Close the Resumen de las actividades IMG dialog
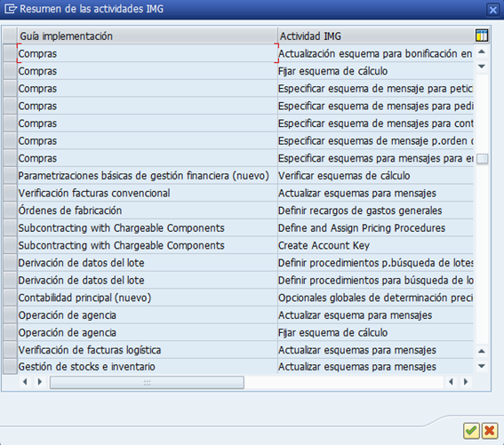 coord(492,10)
